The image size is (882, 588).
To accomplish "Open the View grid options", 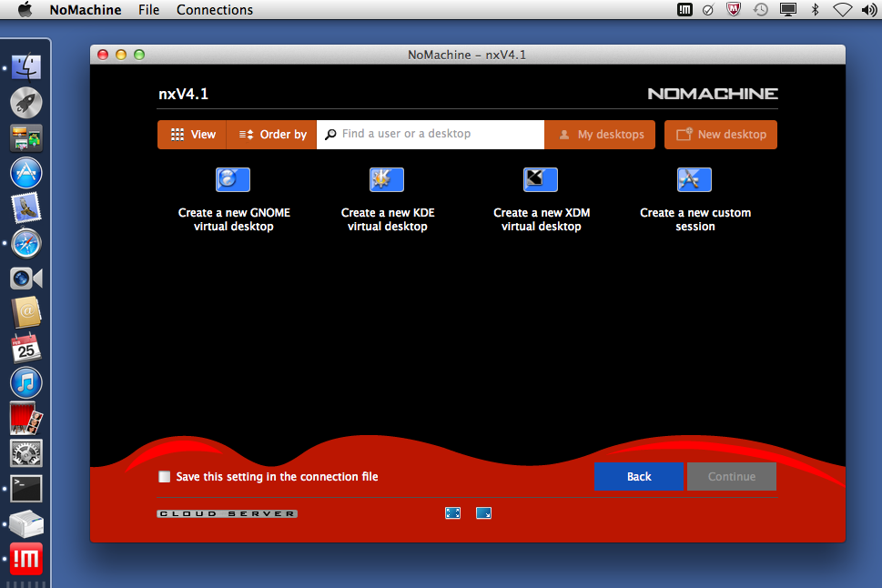I will 192,135.
